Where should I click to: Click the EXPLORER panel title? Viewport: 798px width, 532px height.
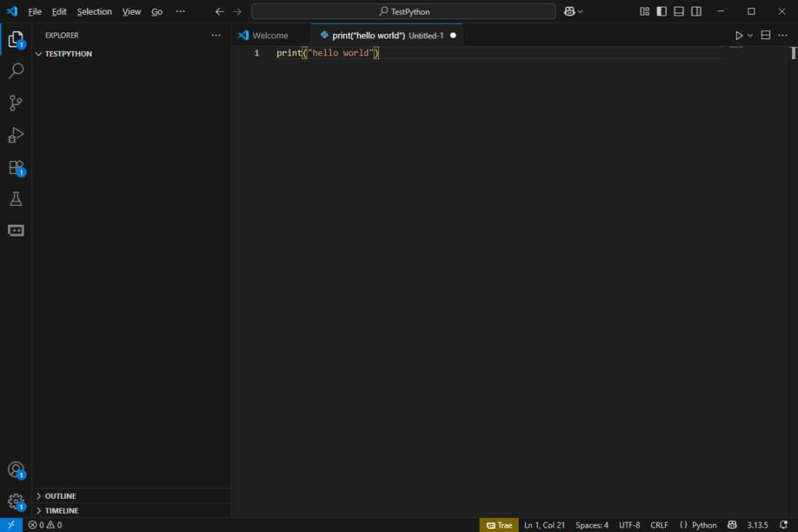pyautogui.click(x=61, y=35)
